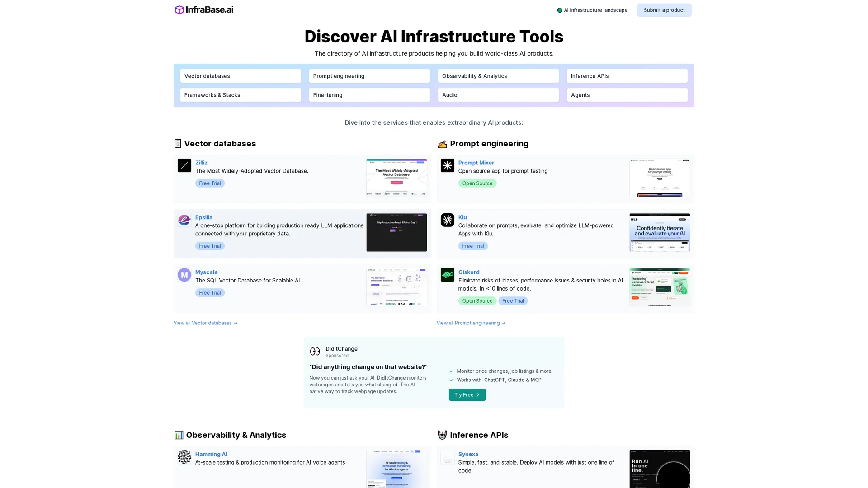Viewport: 868px width, 488px height.
Task: Click the "Did anything change on that website?" headline
Action: pos(368,367)
